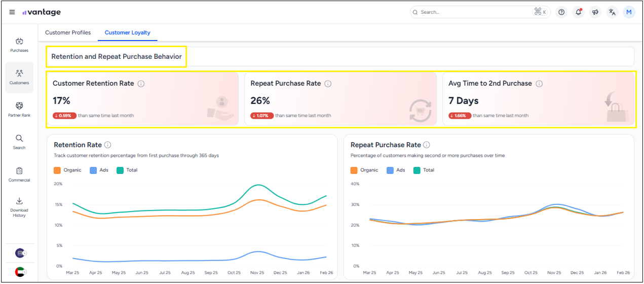The width and height of the screenshot is (644, 284).
Task: Open the help question mark icon
Action: click(x=561, y=12)
